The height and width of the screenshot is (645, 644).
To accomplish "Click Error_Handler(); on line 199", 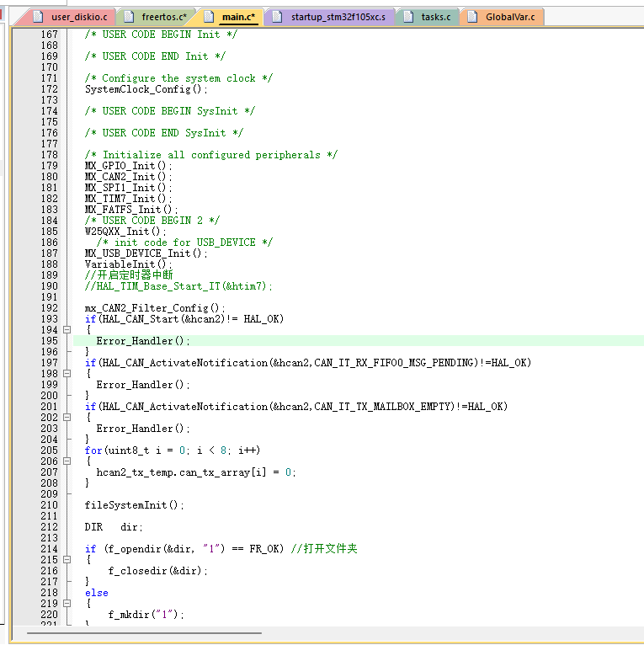I will point(143,385).
